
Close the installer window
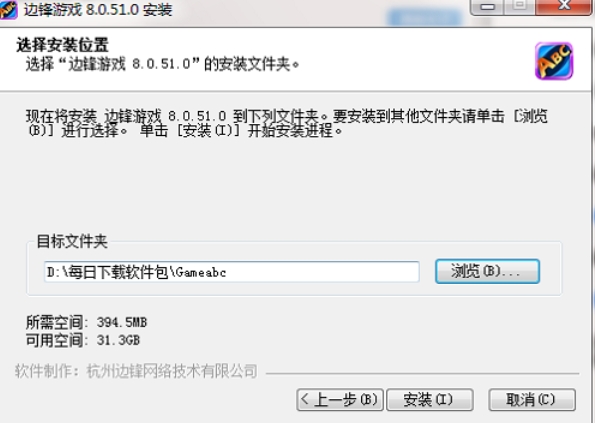564,6
